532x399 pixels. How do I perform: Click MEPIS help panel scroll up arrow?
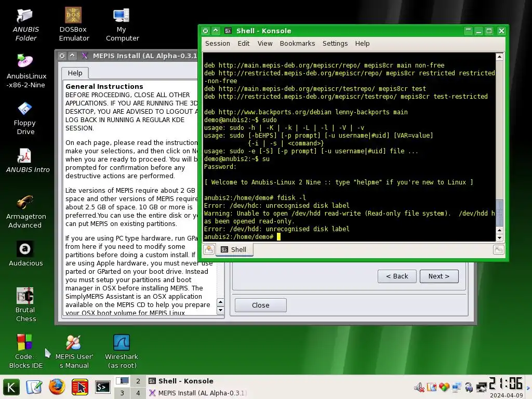point(220,302)
